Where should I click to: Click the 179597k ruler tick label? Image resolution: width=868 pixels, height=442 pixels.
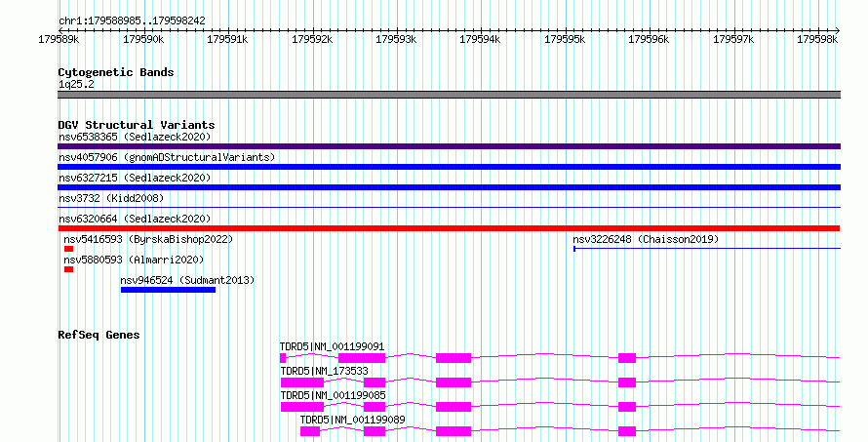click(733, 39)
